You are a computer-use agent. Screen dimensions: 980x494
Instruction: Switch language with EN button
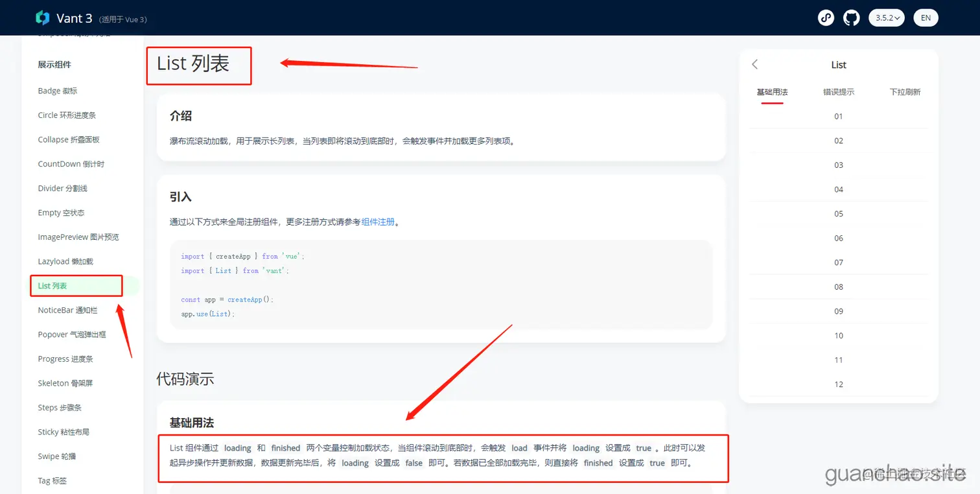coord(926,18)
